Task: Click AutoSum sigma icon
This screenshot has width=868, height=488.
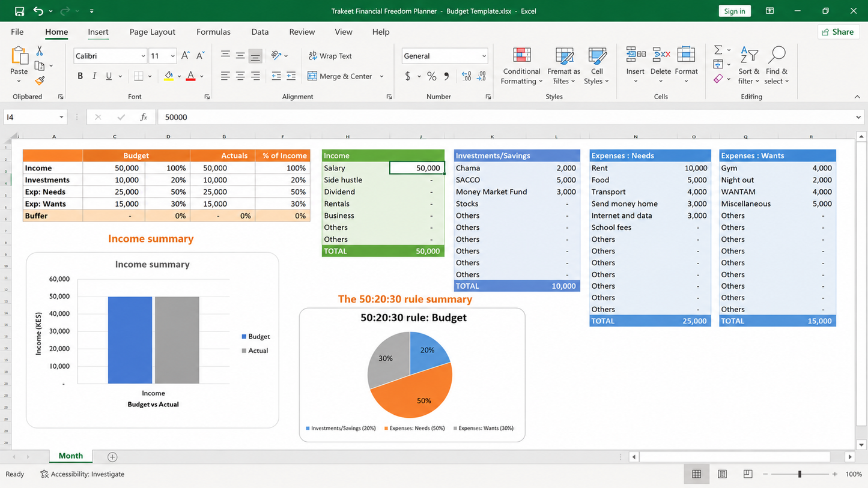Action: (x=718, y=50)
